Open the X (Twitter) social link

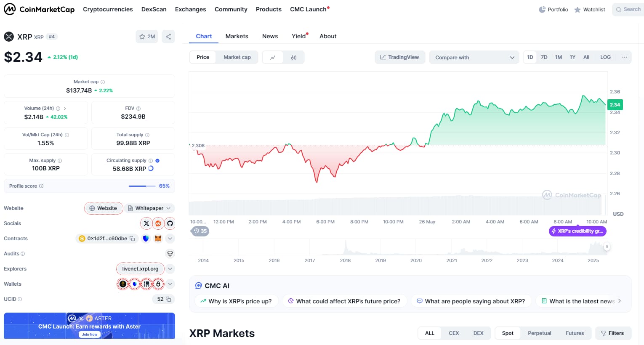[146, 223]
